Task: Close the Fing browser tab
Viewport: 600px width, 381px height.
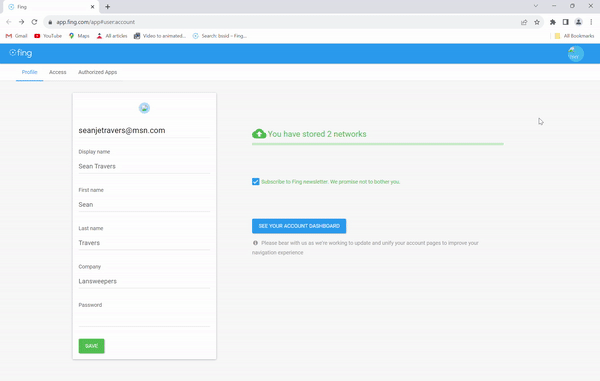Action: coord(92,7)
